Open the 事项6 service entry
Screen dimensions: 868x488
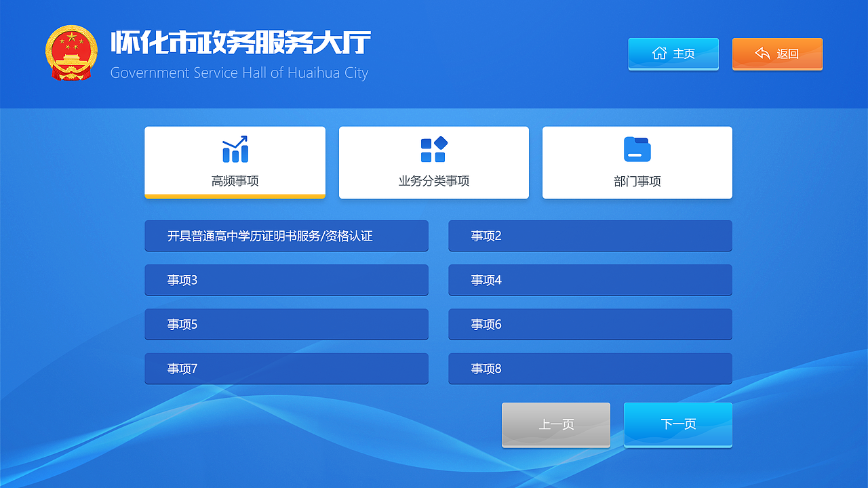[x=590, y=324]
